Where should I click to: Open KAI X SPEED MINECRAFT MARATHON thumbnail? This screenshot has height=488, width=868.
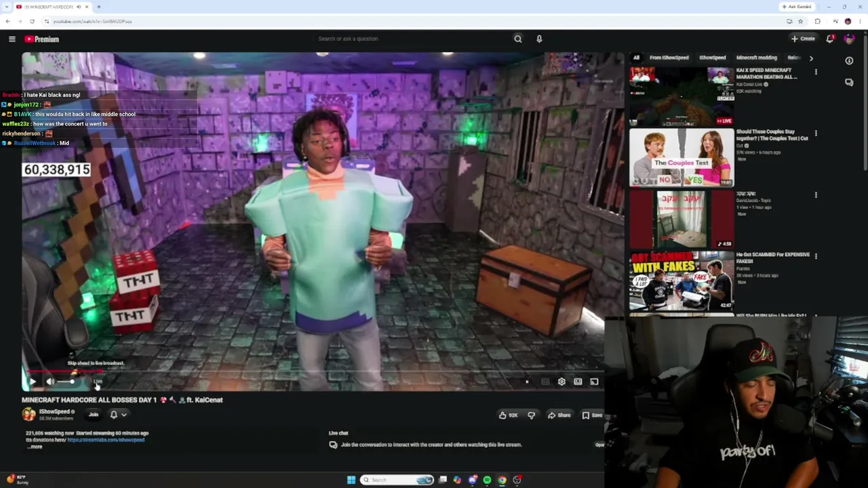coord(682,96)
